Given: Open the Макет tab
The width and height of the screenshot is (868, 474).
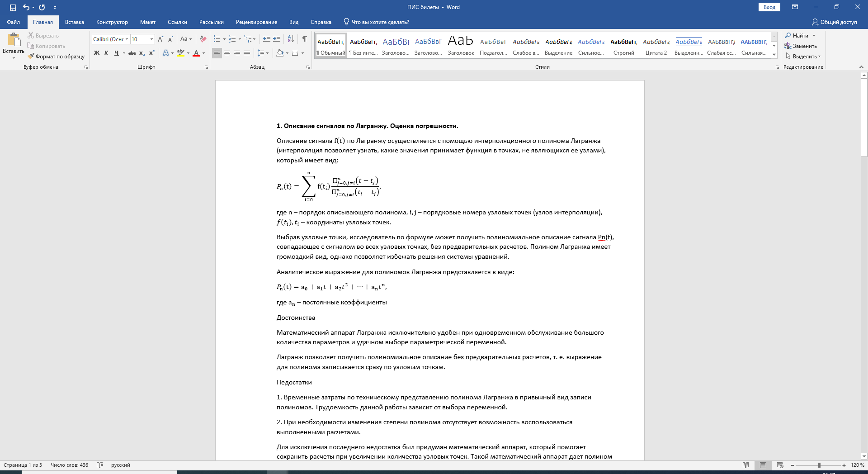Looking at the screenshot, I should coord(148,22).
